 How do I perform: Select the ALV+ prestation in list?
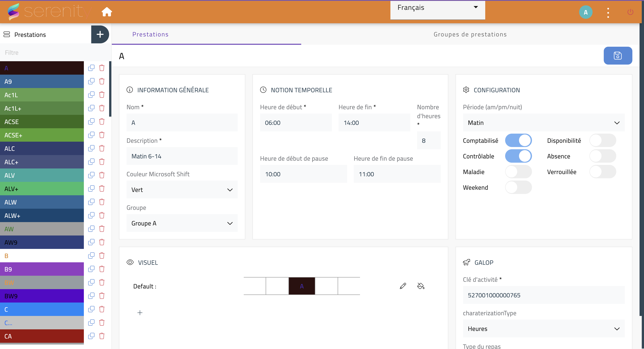42,189
